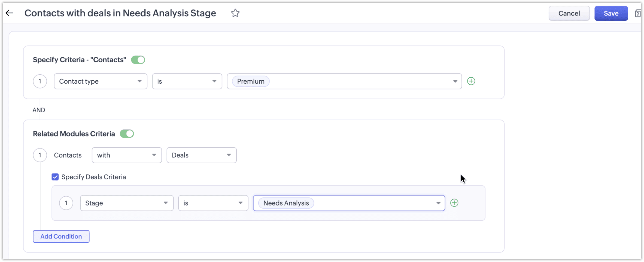
Task: Open the Contact type field dropdown
Action: 101,81
